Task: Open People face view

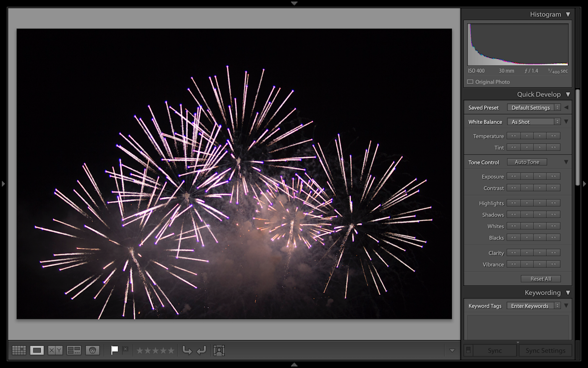Action: [92, 350]
